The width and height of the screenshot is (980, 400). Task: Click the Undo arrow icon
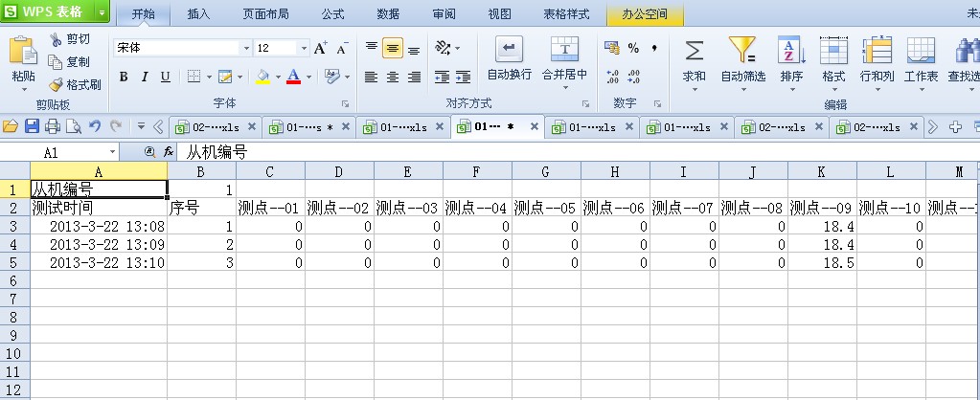[x=94, y=126]
